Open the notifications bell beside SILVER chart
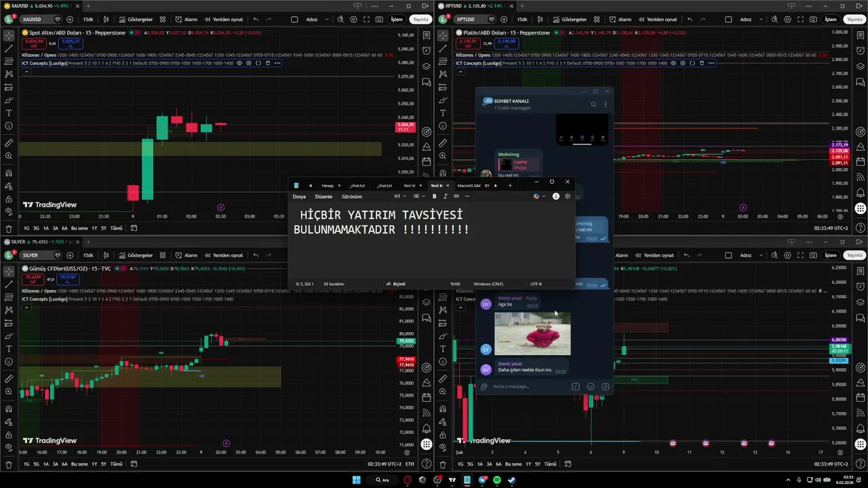 click(x=427, y=429)
